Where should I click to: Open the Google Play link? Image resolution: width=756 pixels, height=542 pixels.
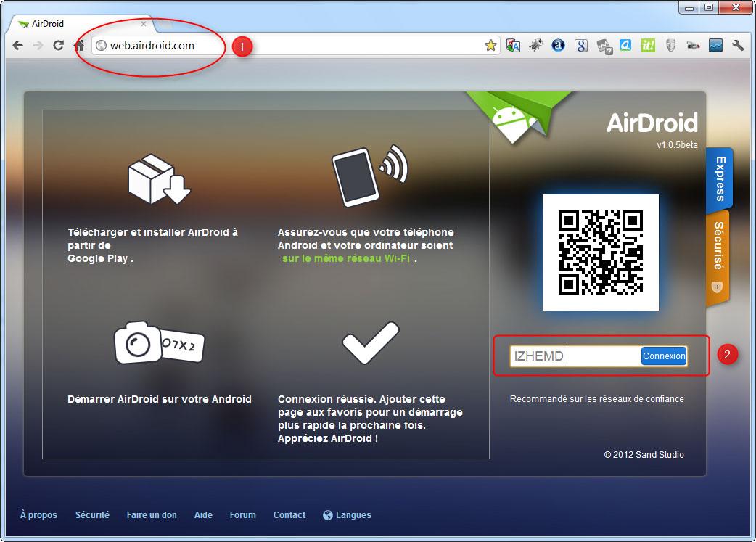point(99,258)
